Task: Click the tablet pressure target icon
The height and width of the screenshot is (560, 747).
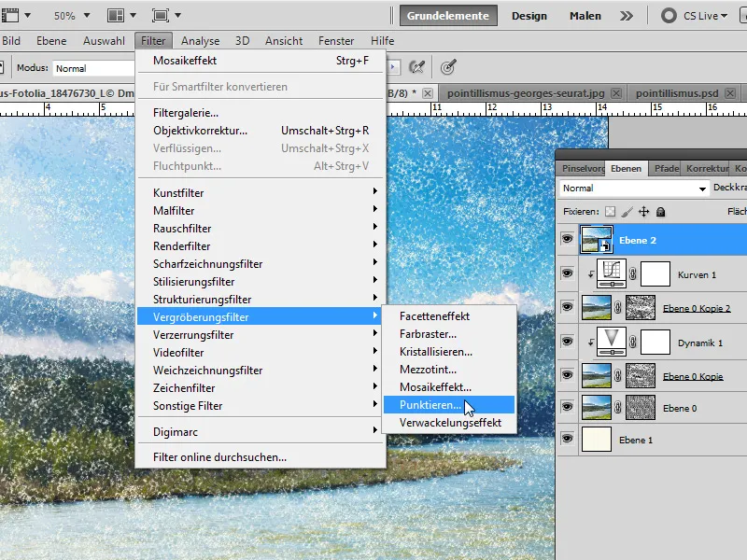Action: click(448, 67)
